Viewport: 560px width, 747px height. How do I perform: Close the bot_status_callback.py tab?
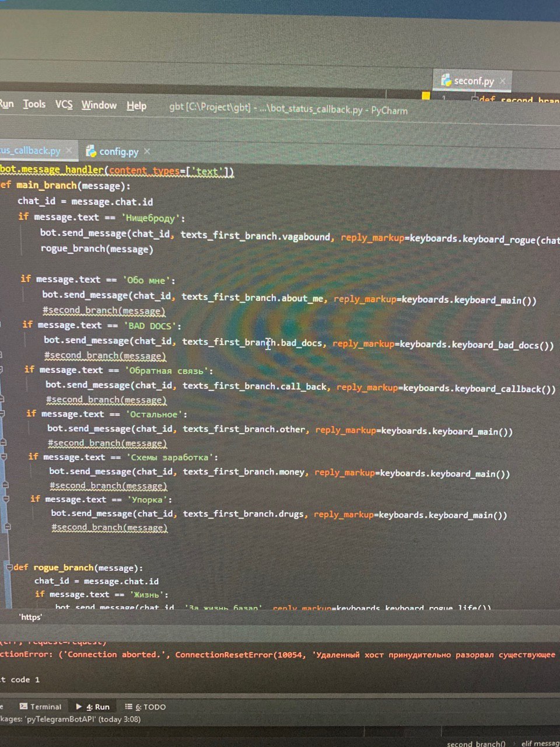pyautogui.click(x=69, y=151)
